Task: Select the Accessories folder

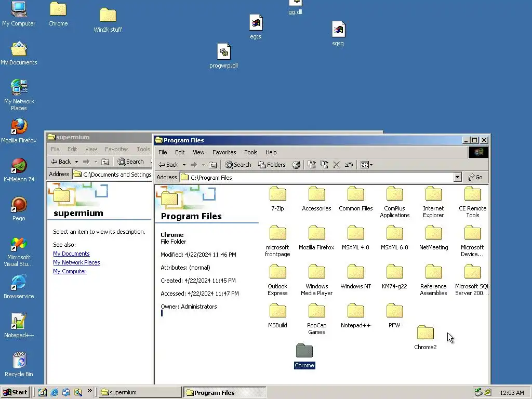Action: (316, 199)
